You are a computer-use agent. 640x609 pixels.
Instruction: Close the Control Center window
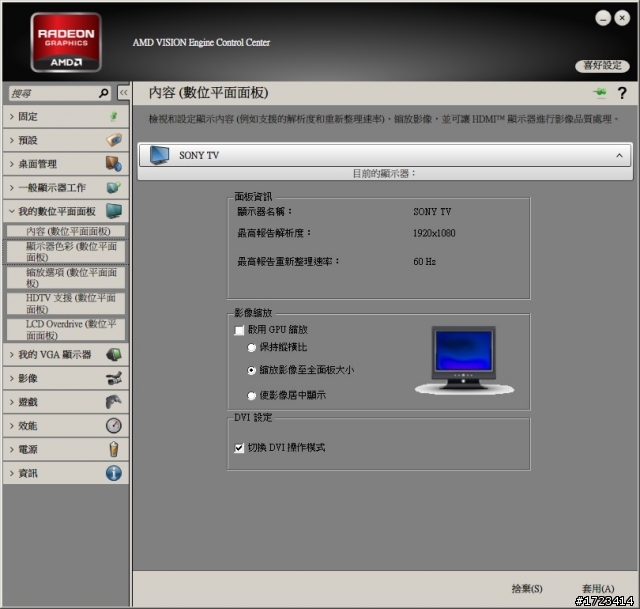point(622,18)
